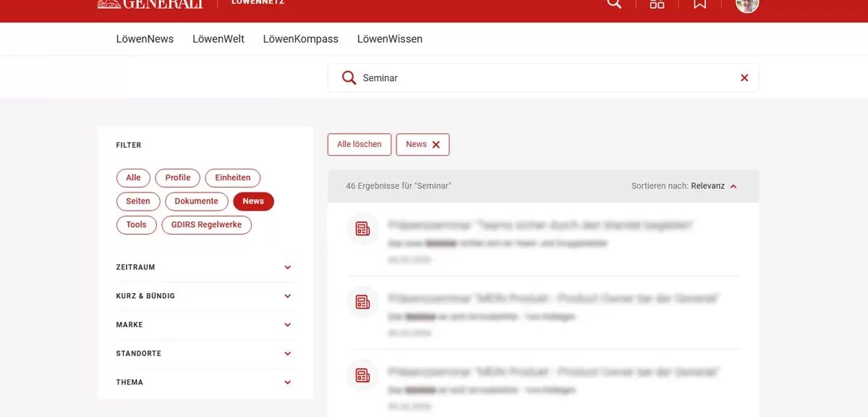
Task: Remove the News tag via its X
Action: (x=438, y=144)
